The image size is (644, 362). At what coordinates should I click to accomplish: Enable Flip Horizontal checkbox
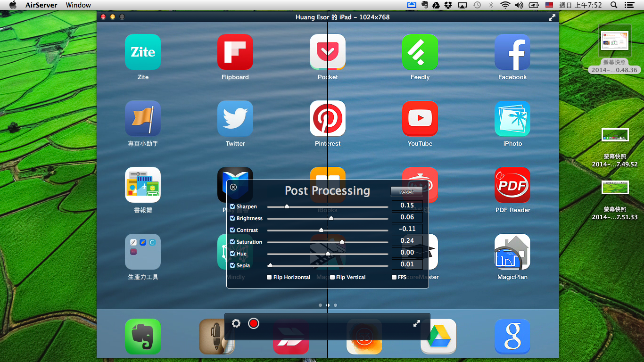[x=269, y=277]
